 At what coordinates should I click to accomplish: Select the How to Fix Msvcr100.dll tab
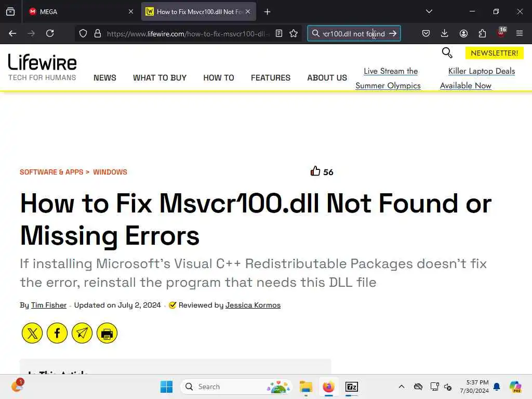click(198, 11)
